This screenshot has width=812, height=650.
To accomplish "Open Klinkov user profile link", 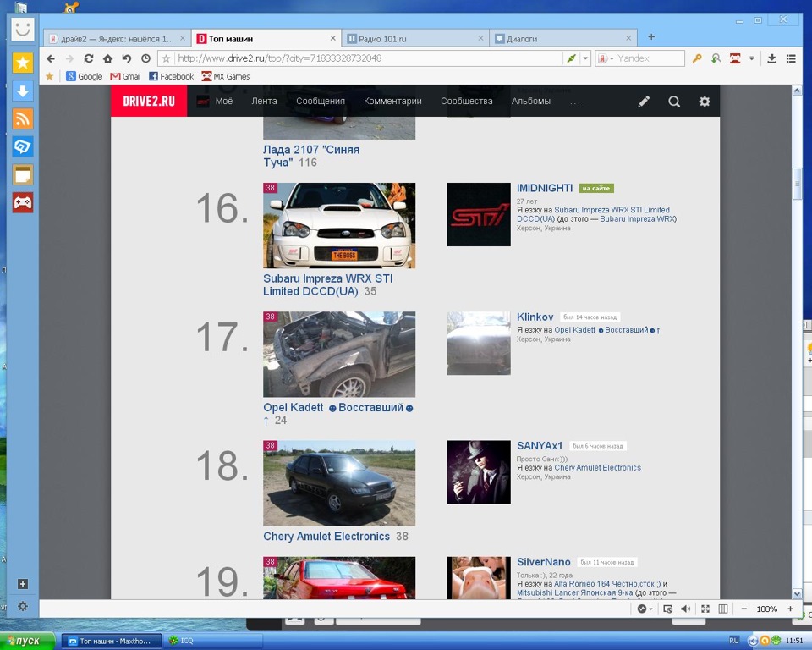I will pos(535,317).
